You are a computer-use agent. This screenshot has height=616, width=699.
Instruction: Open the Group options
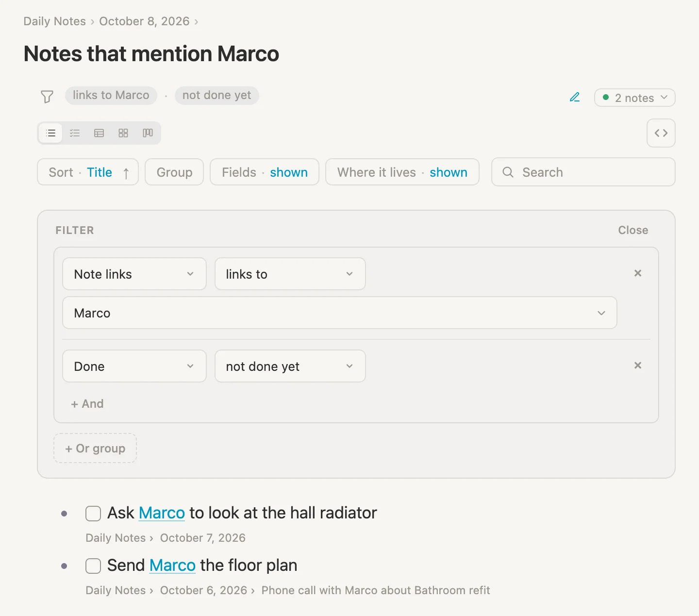(x=174, y=172)
